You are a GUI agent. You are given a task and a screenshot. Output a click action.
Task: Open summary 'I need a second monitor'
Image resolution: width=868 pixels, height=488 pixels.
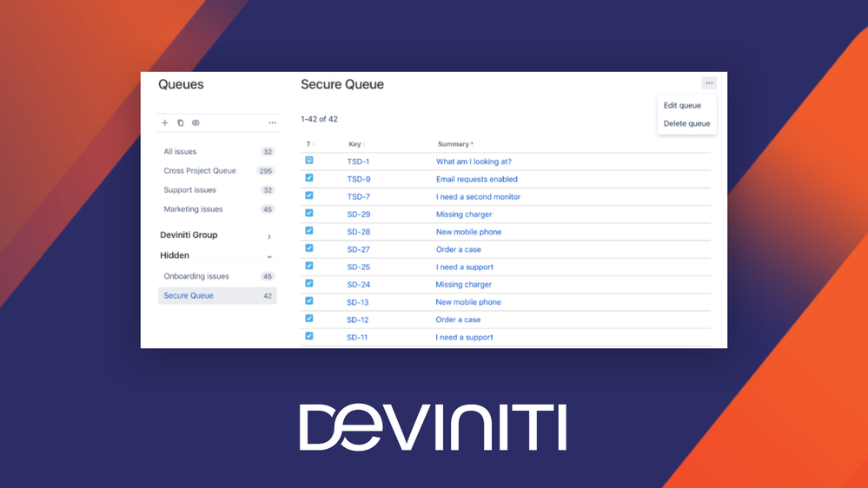pos(478,196)
